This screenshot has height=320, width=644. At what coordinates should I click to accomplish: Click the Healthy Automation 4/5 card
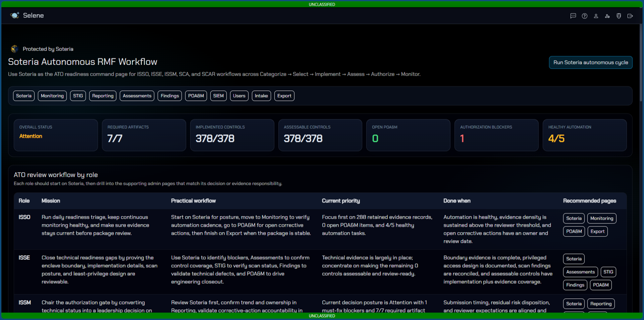coord(585,135)
